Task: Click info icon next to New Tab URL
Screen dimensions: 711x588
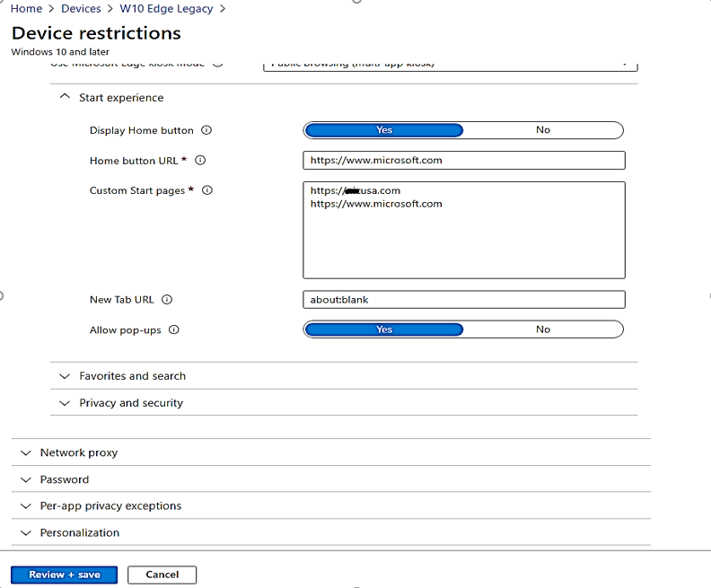Action: tap(167, 300)
